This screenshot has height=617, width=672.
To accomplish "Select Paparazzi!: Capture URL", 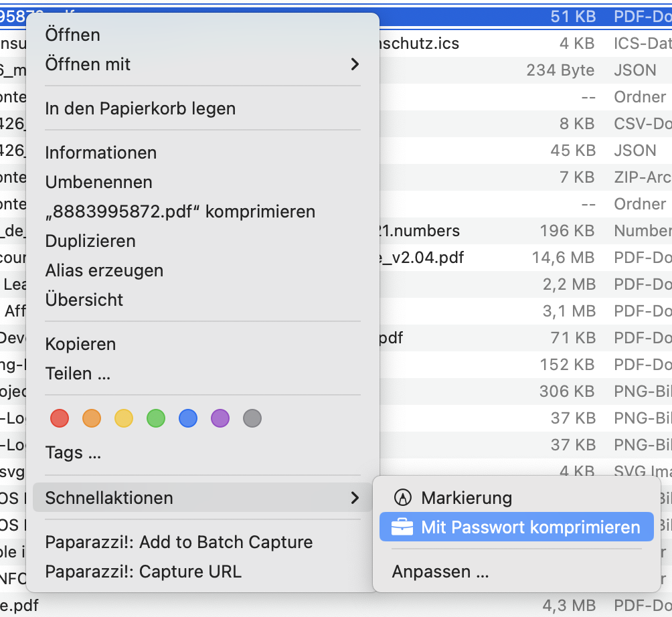I will [x=143, y=571].
